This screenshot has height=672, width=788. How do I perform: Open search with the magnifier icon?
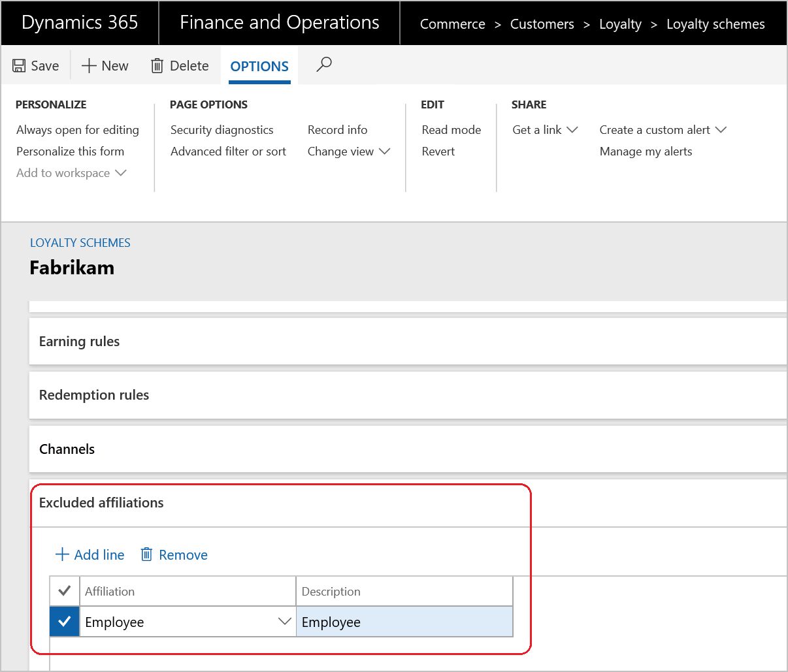click(323, 65)
